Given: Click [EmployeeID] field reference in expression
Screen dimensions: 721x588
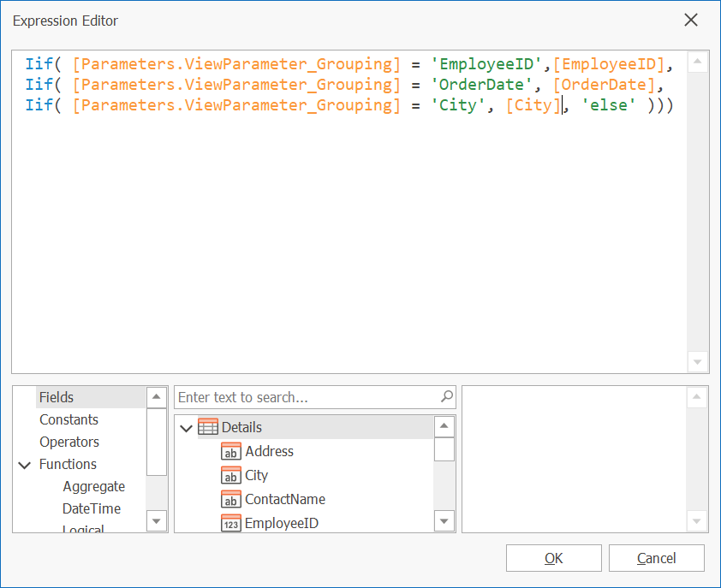Looking at the screenshot, I should pyautogui.click(x=609, y=64).
